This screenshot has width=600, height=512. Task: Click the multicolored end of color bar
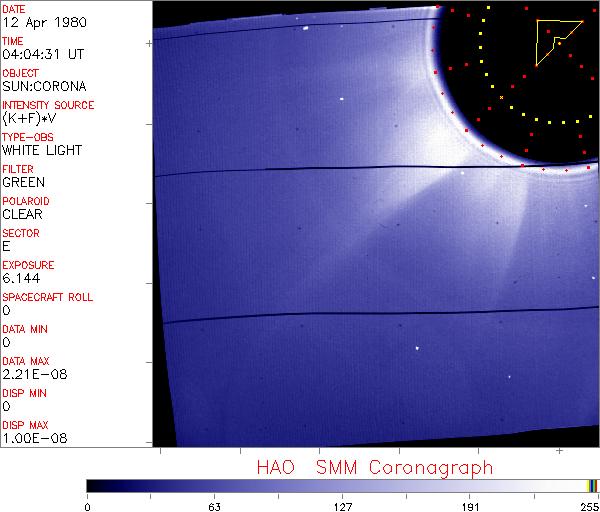(592, 486)
